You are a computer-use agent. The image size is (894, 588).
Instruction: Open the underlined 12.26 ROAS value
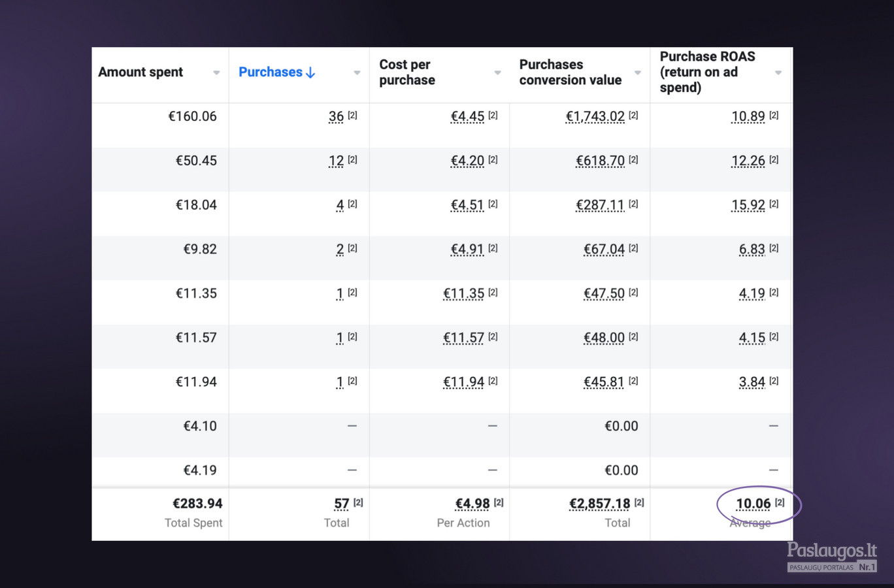tap(748, 161)
